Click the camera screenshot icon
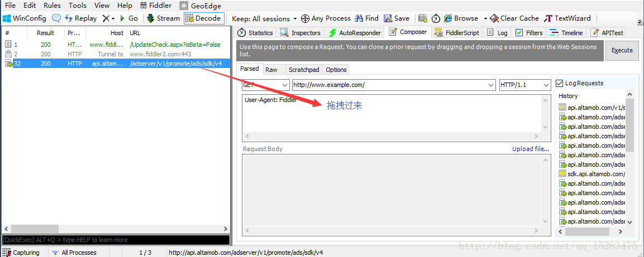 tap(423, 18)
